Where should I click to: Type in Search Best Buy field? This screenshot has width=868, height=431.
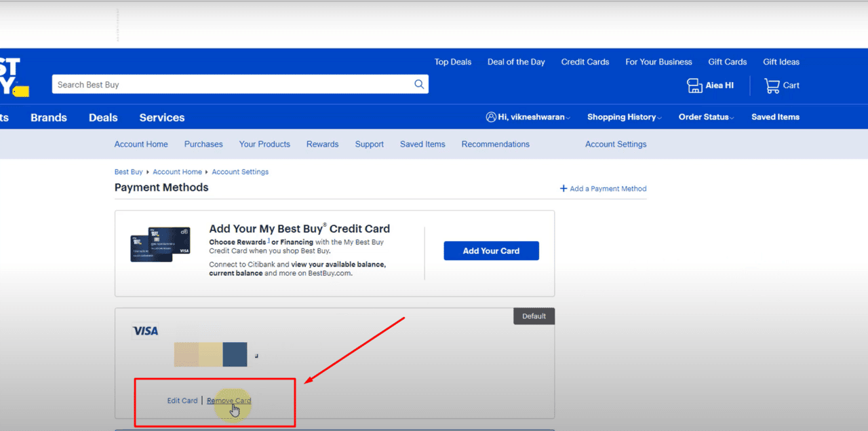click(240, 84)
